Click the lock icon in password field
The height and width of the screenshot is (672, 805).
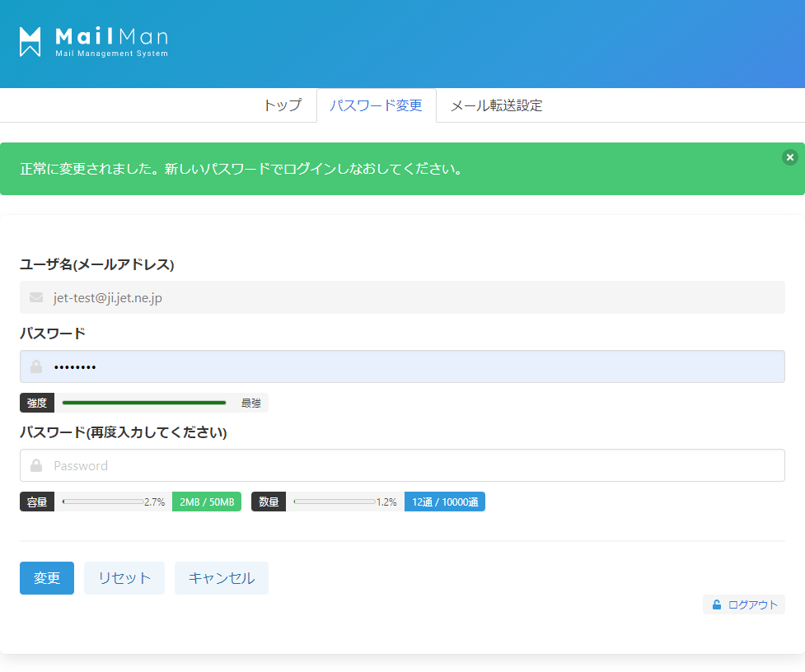pos(36,366)
